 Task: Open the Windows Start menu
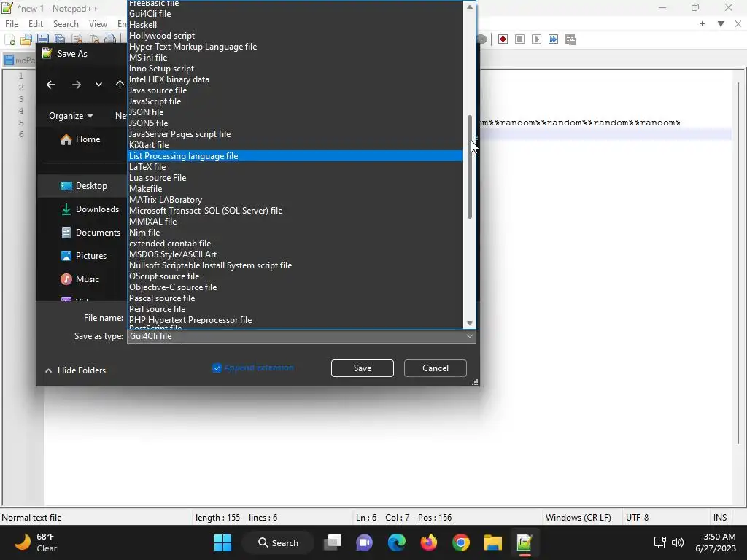[x=222, y=542]
